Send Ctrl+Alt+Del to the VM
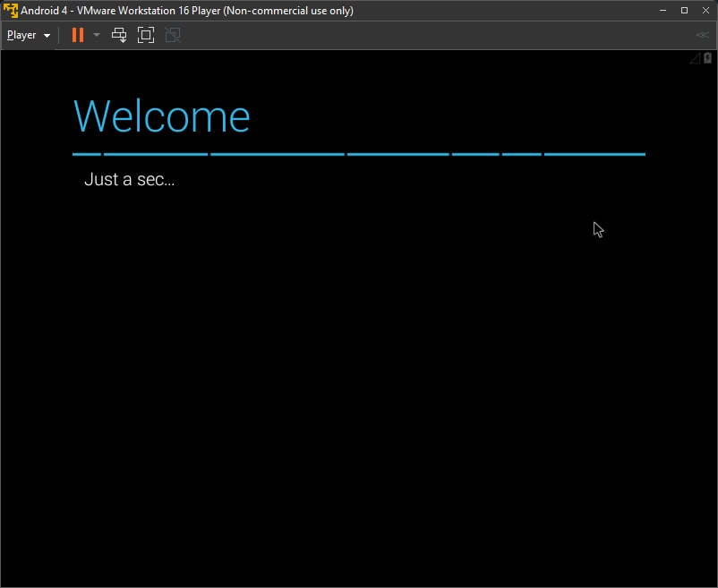The image size is (718, 588). coord(119,35)
